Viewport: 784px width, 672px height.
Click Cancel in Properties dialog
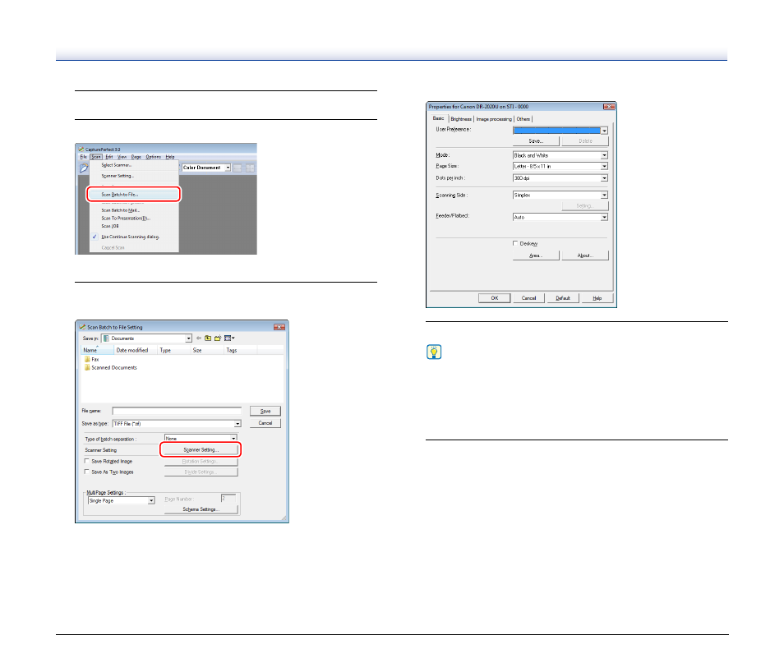coord(529,298)
